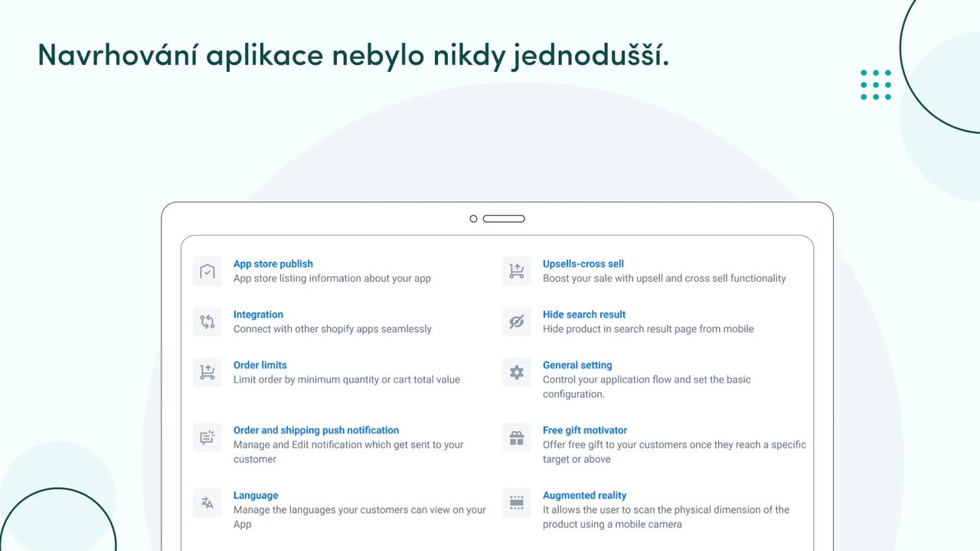Open Order and shipping push notification
Screen dimensions: 980x551
(316, 430)
